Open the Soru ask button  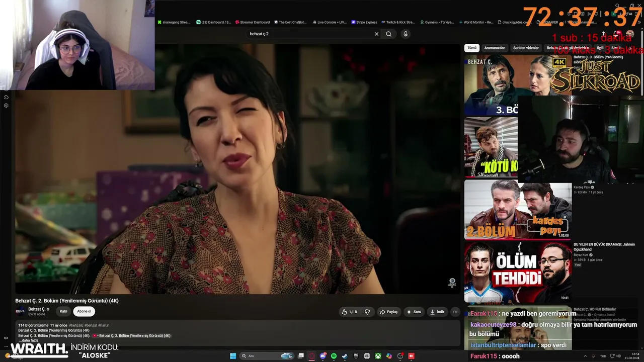tap(414, 312)
